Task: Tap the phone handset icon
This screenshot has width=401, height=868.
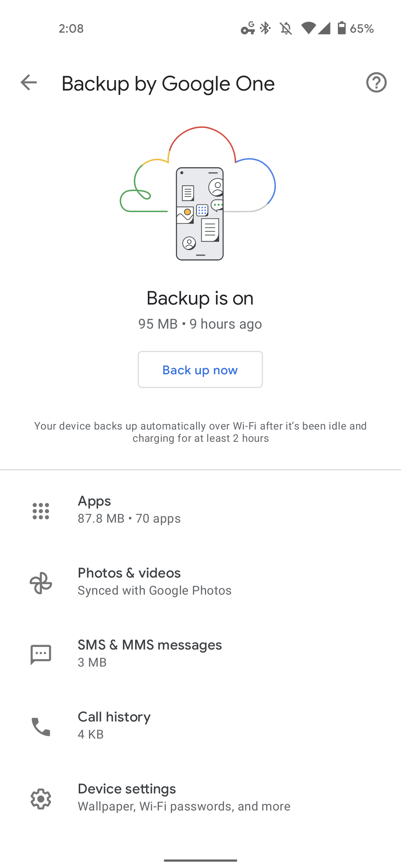Action: [x=41, y=727]
